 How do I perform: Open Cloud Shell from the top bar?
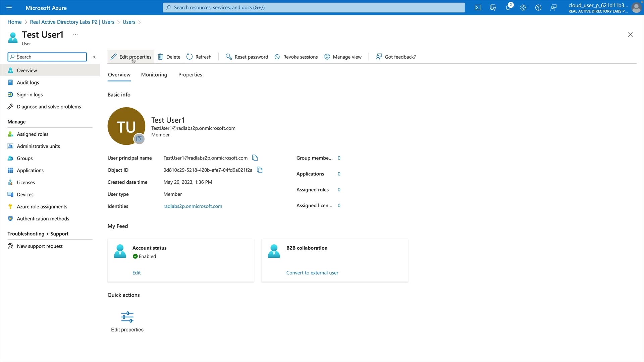pyautogui.click(x=478, y=7)
